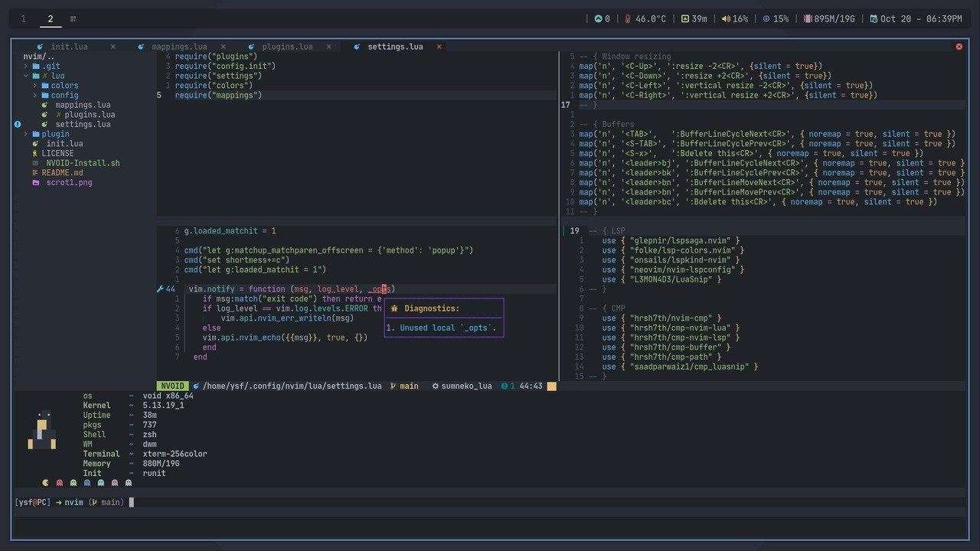Open settings.lua in file tree

[83, 124]
